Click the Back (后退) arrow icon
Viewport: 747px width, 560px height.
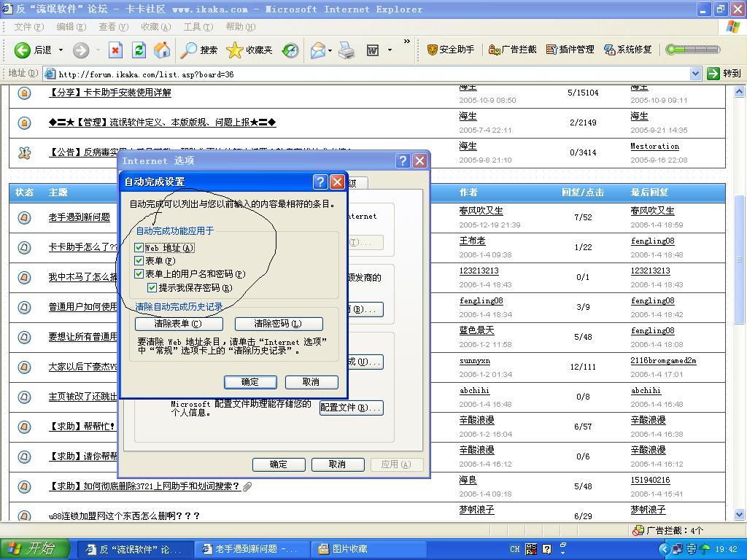[x=23, y=50]
